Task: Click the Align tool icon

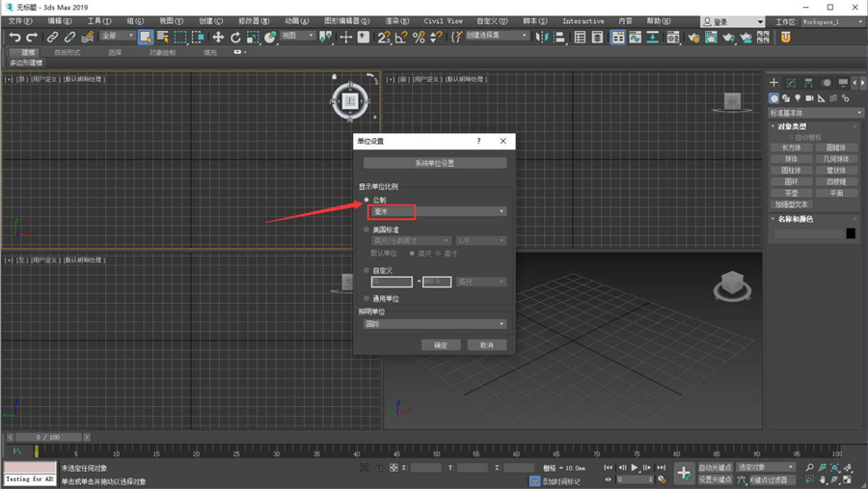Action: 559,37
